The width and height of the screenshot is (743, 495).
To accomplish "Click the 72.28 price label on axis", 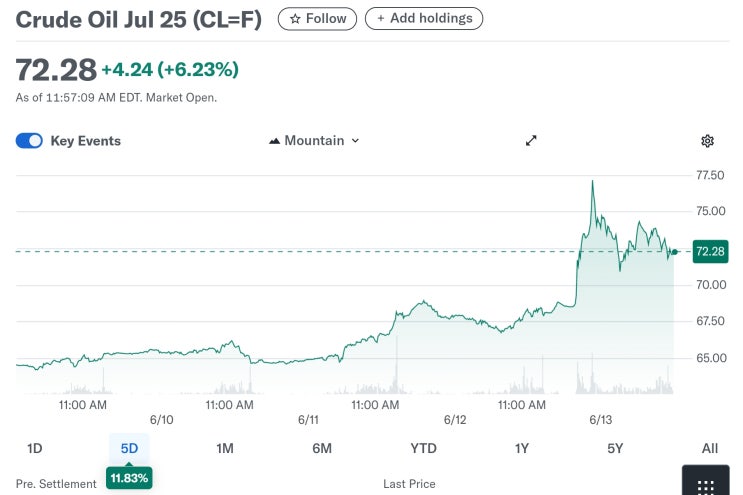I will pos(710,252).
